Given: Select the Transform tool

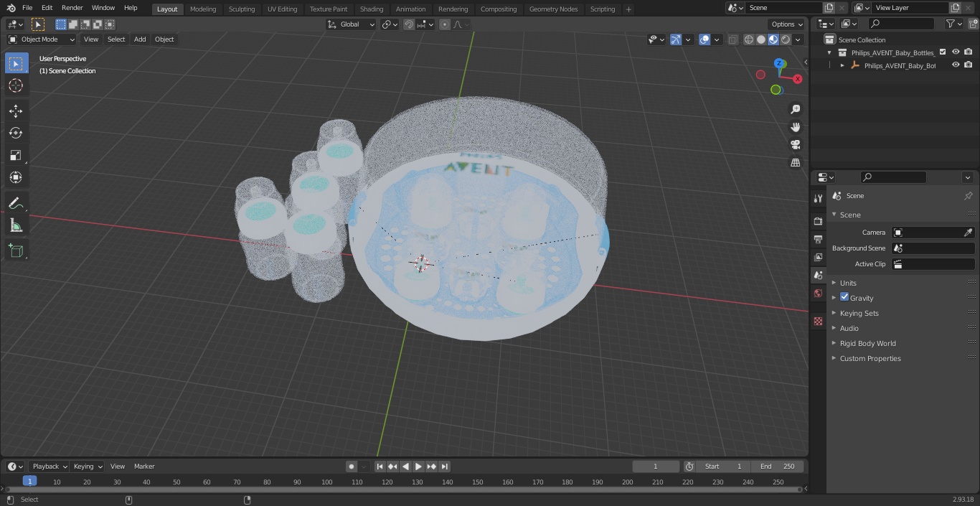Looking at the screenshot, I should click(16, 177).
